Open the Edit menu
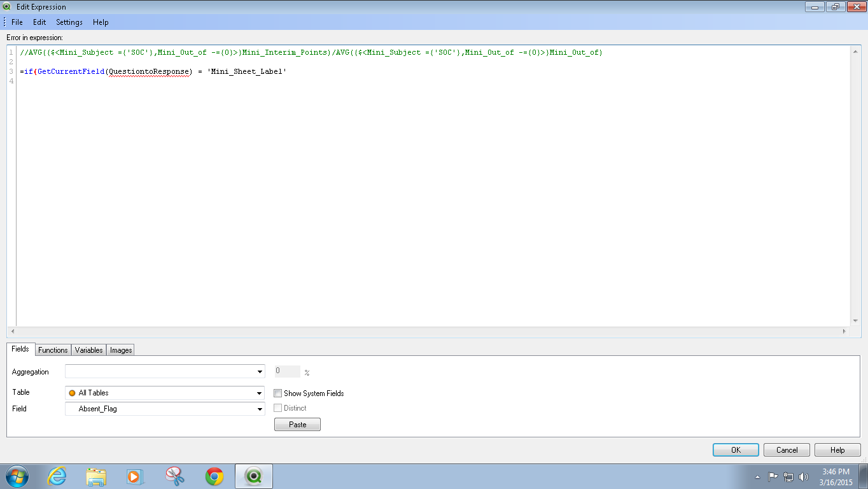 click(39, 22)
